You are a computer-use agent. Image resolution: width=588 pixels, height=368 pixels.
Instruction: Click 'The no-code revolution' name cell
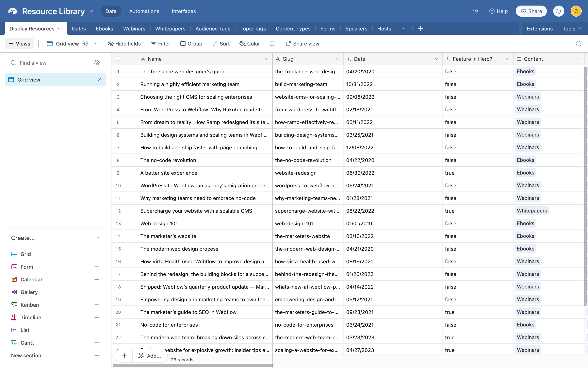pos(192,160)
